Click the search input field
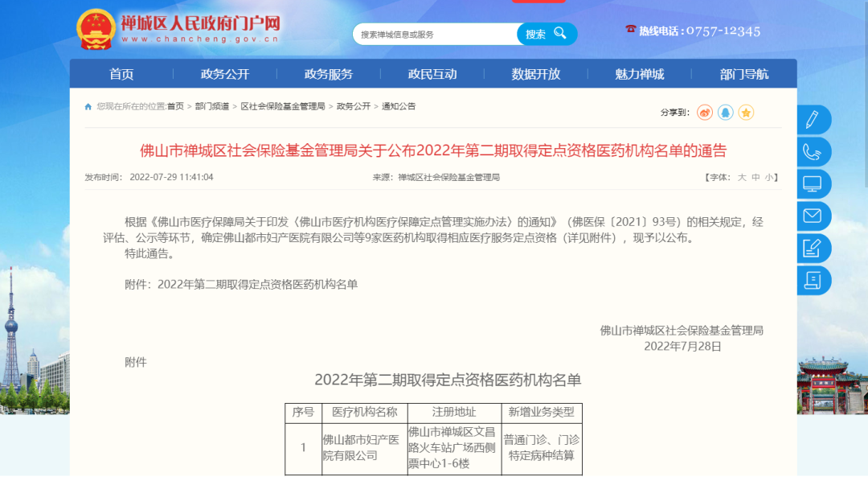 [x=434, y=35]
